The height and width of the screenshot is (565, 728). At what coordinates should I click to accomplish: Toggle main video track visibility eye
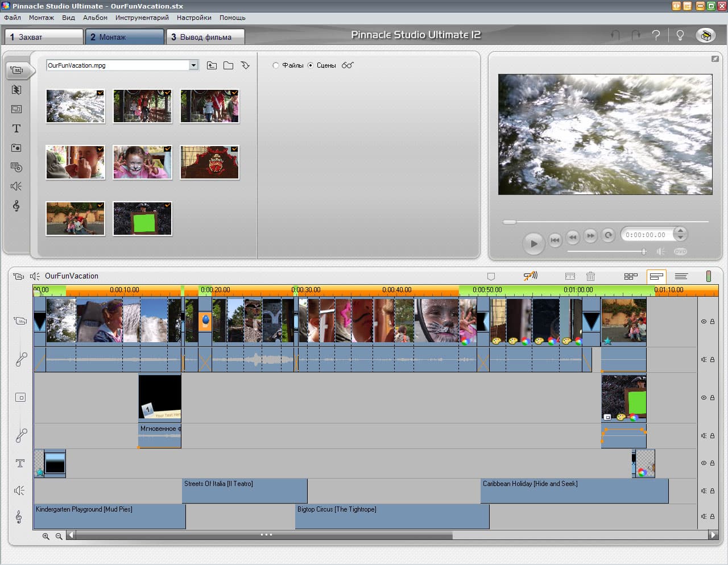click(x=704, y=322)
